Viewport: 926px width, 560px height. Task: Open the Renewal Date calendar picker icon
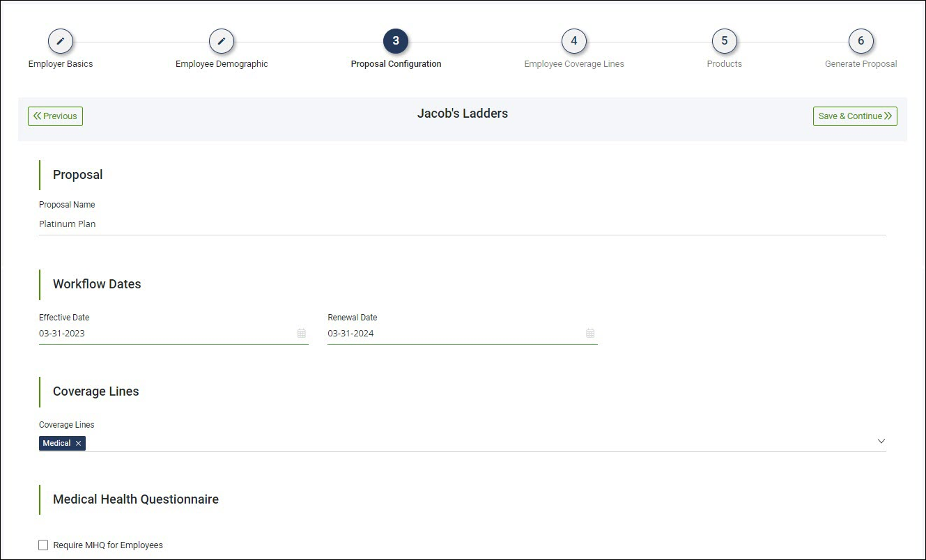click(x=590, y=334)
